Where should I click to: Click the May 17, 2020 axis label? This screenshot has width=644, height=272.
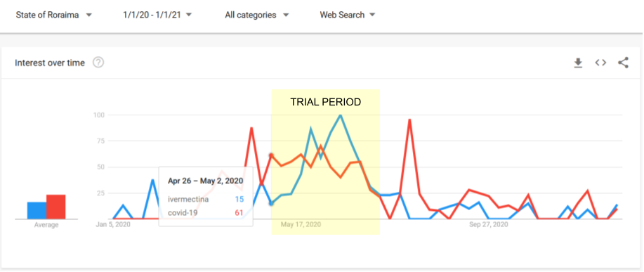[x=301, y=225]
